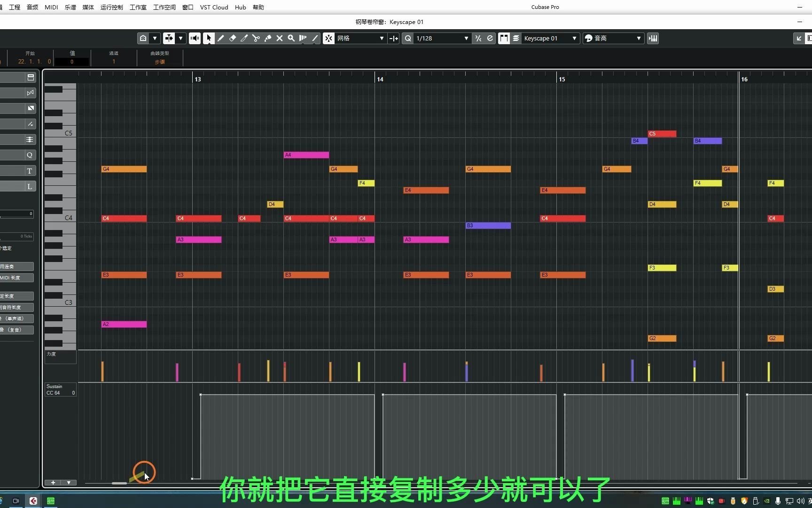Click the C4 key on the piano keyboard
Screen dimensions: 812x508
pyautogui.click(x=60, y=218)
